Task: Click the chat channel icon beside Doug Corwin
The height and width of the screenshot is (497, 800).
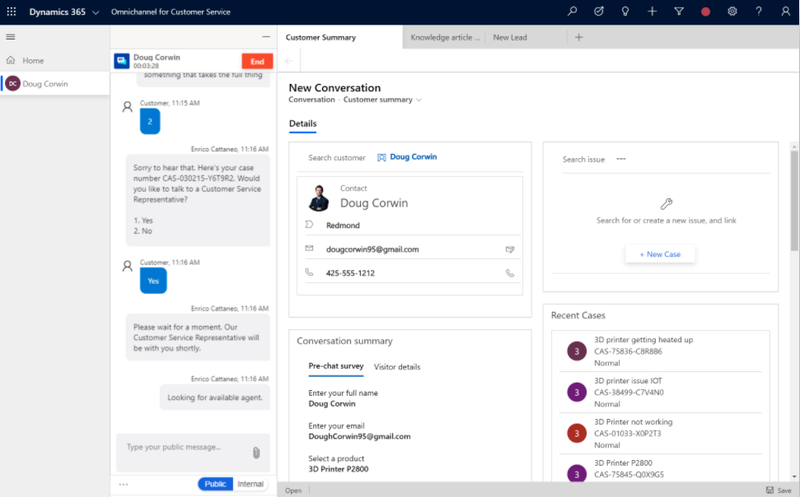Action: 121,61
